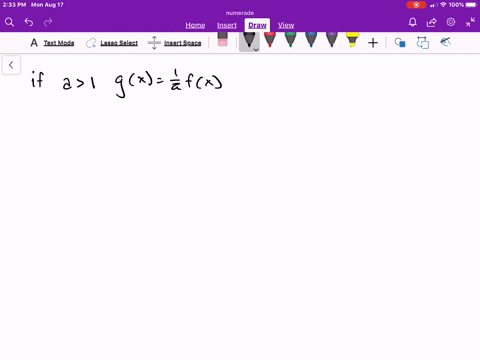The width and height of the screenshot is (480, 360).
Task: Switch to the Home tab
Action: coord(195,25)
